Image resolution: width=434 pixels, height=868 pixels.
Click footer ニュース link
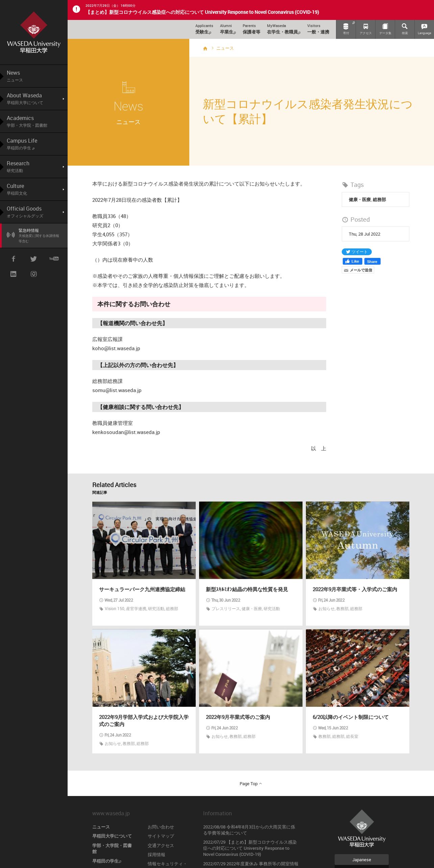coord(101,827)
